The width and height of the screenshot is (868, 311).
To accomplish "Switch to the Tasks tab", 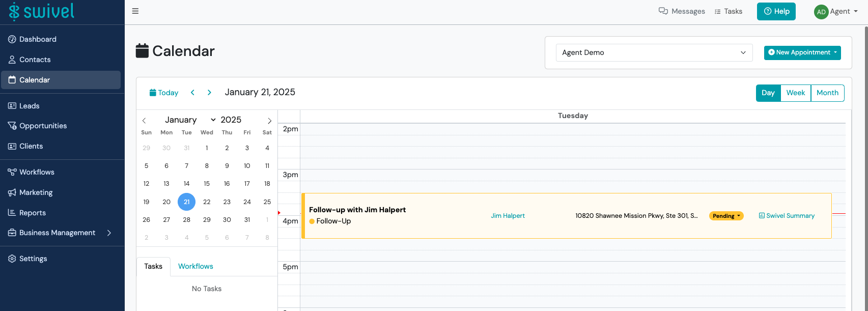I will point(153,266).
